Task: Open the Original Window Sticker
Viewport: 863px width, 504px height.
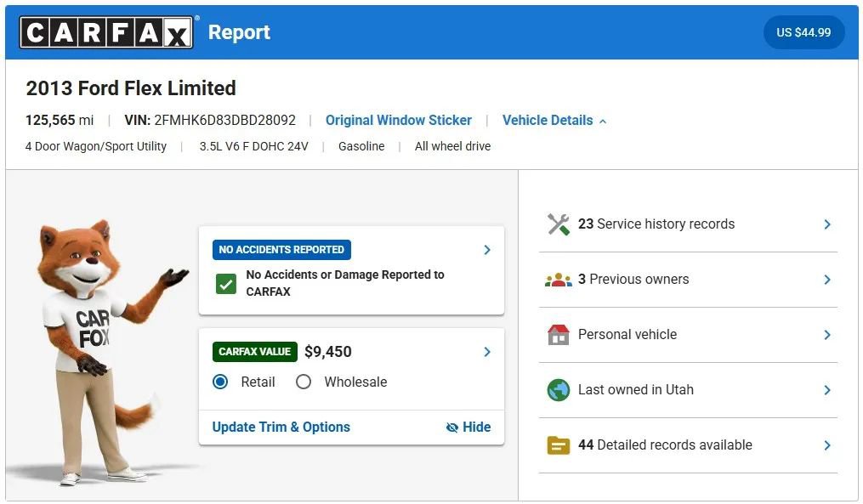Action: pyautogui.click(x=398, y=120)
